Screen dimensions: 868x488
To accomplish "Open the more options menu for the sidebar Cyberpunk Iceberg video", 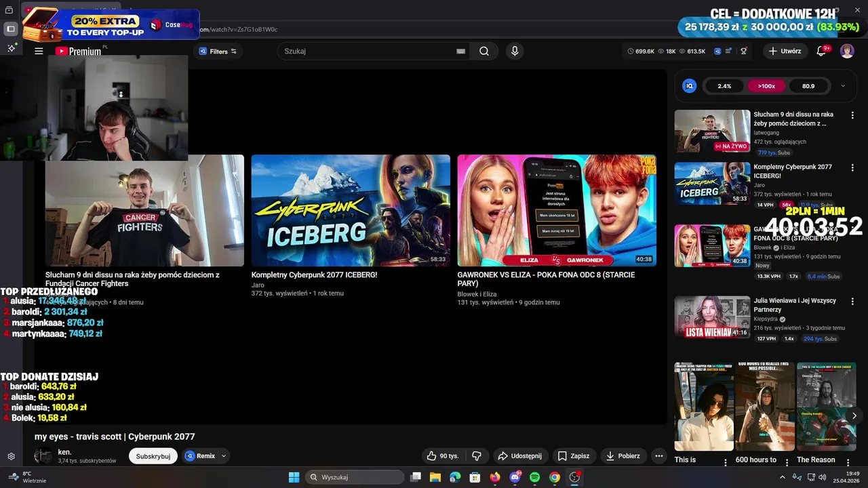I will [x=852, y=167].
